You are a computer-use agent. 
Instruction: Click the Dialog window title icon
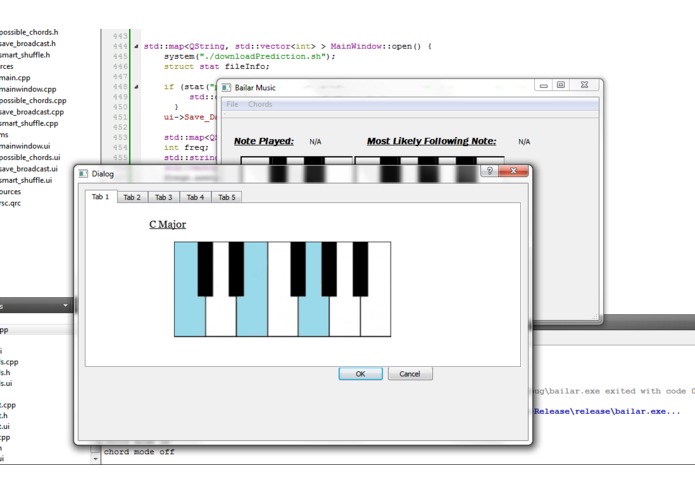[83, 174]
